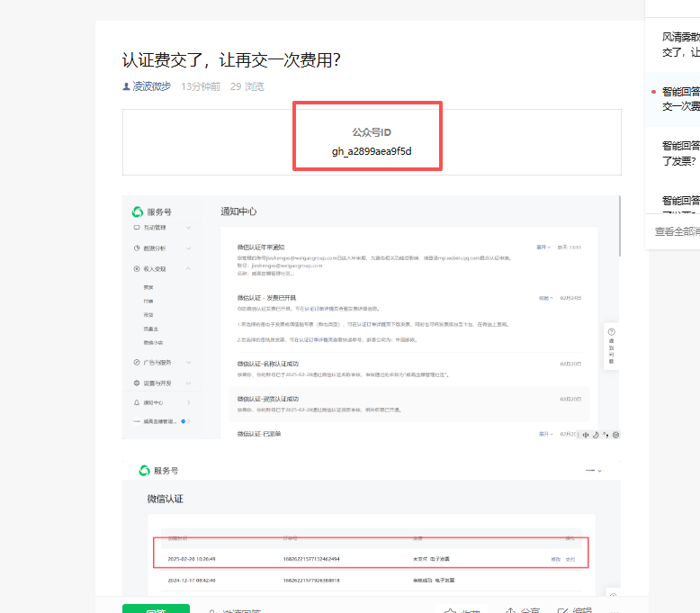Click the post title 认证费交了，让再交一次费用?

pyautogui.click(x=232, y=59)
